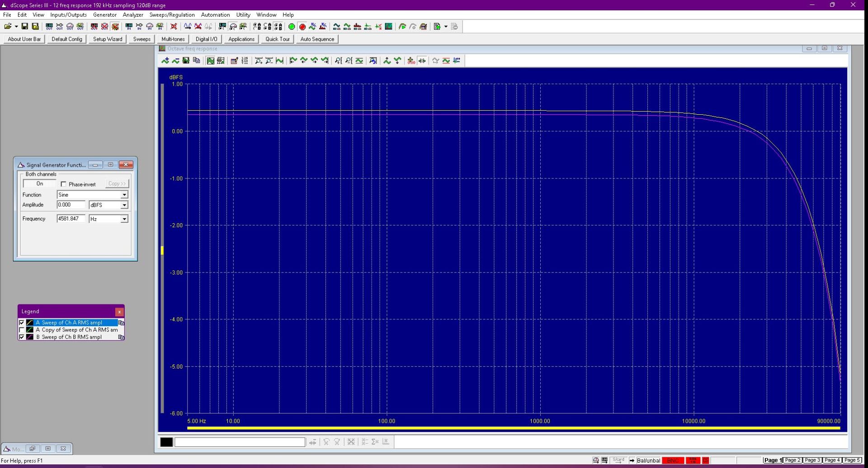Click save graph icon in graph toolbar
The width and height of the screenshot is (868, 468).
click(x=186, y=61)
